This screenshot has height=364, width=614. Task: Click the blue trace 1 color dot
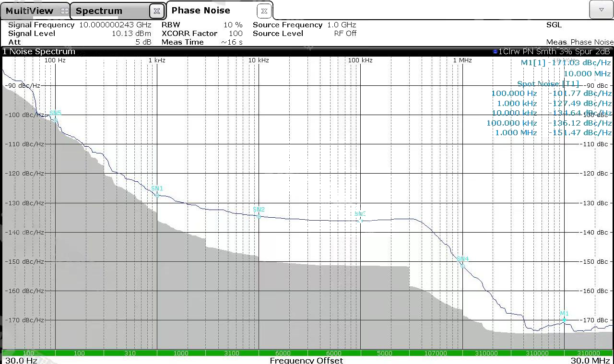495,51
